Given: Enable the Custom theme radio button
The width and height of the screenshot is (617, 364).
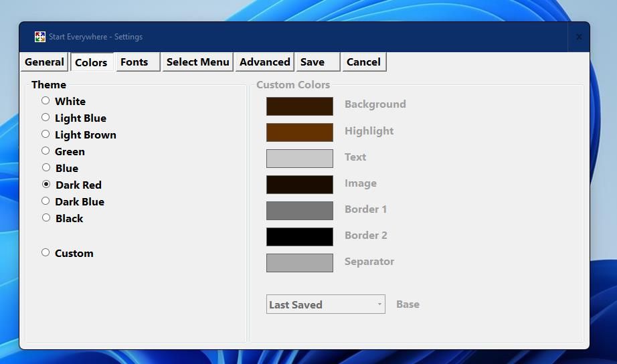Looking at the screenshot, I should coord(46,253).
